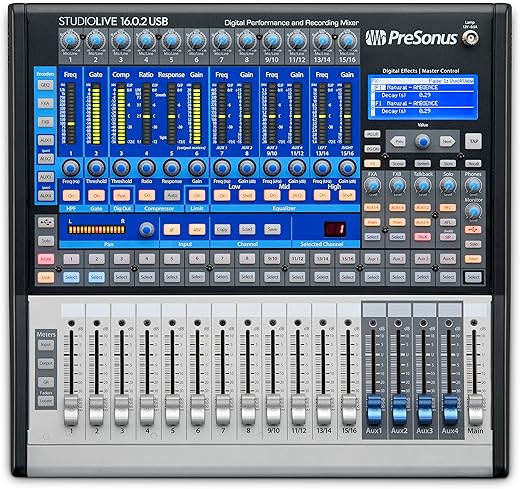Click the Store button in Master Control
Viewport: 520px width, 489px height.
click(448, 163)
